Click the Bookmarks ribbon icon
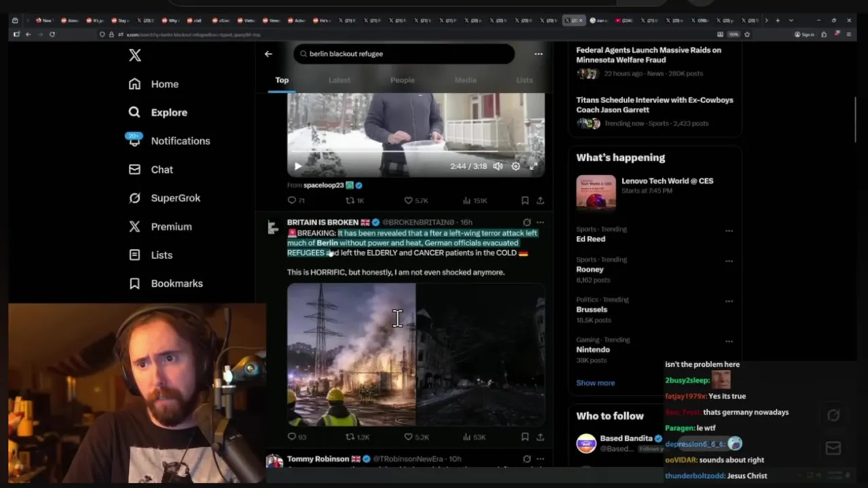 (134, 283)
